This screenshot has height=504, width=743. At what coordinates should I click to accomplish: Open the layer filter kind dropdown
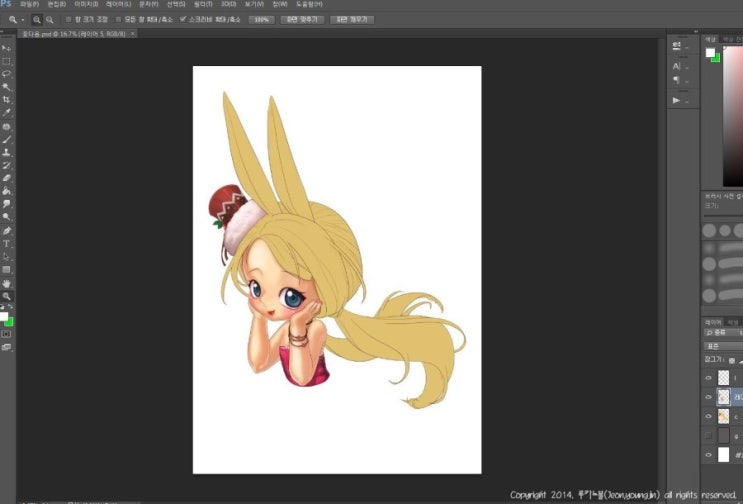(723, 333)
